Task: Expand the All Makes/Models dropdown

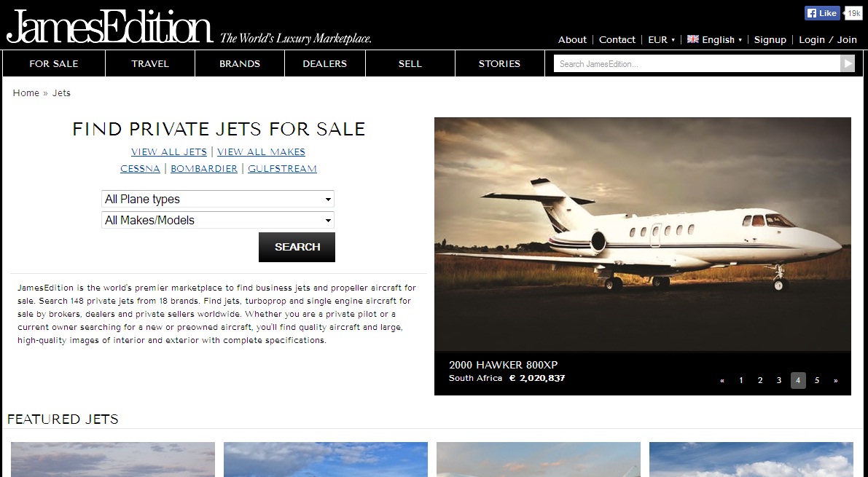Action: [218, 220]
